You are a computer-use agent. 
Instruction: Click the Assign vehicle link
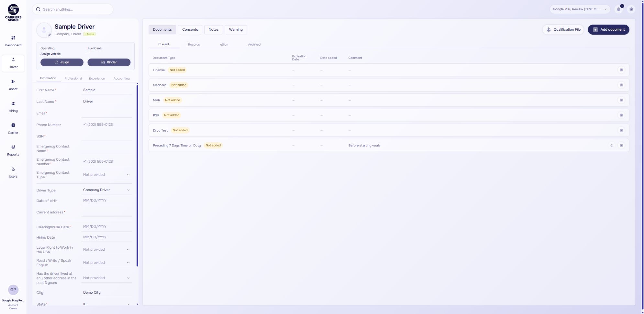[x=50, y=54]
